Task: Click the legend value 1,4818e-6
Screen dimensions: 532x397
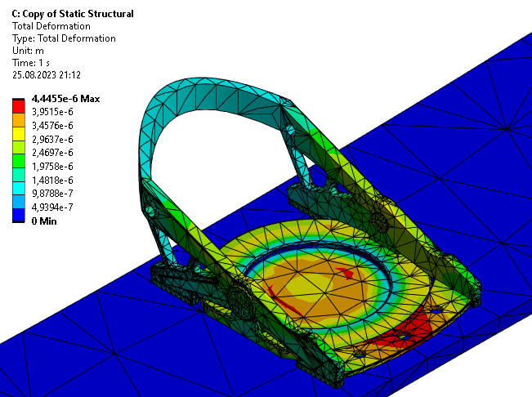Action: coord(52,180)
